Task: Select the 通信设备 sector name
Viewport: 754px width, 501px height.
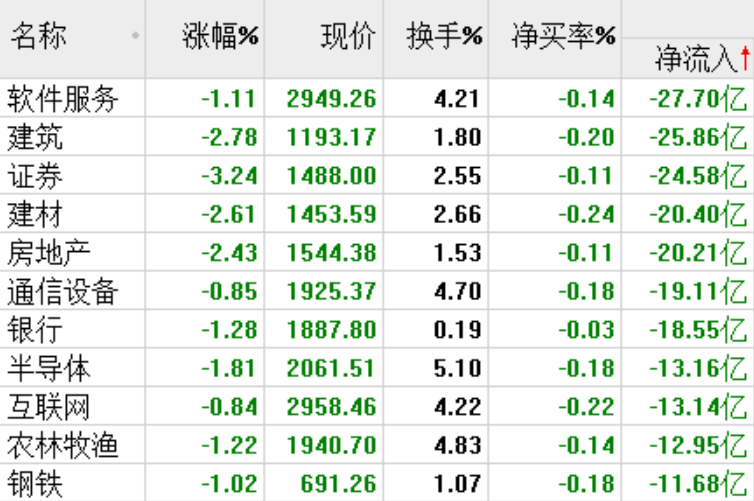Action: pos(63,291)
